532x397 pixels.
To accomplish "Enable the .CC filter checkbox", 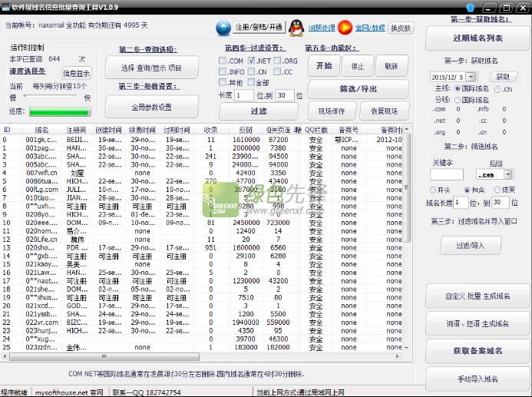I will 277,71.
